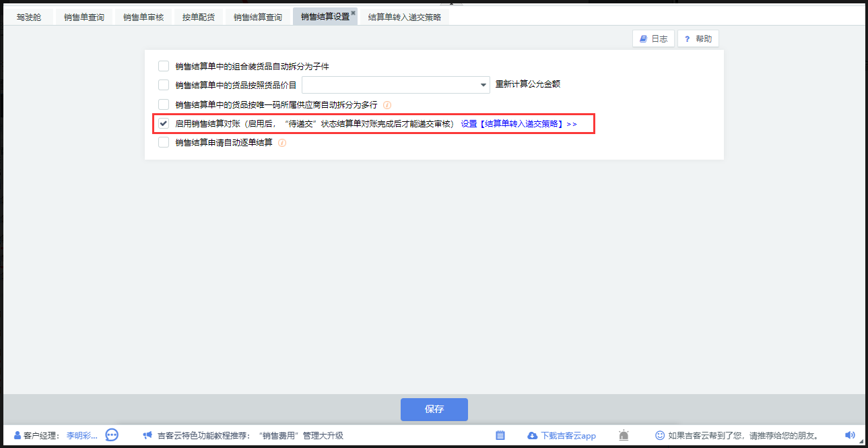Close the 销售结算设置 tab

(x=353, y=13)
